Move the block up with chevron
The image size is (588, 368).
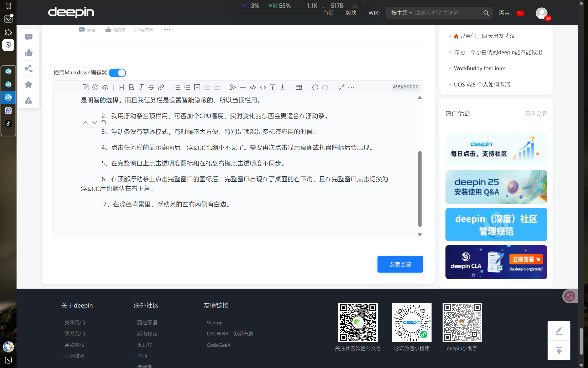86,122
